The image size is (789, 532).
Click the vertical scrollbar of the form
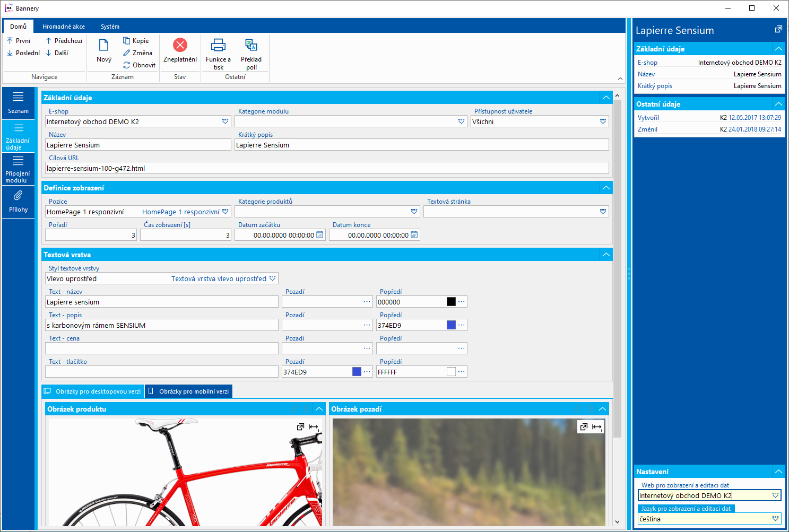617,268
